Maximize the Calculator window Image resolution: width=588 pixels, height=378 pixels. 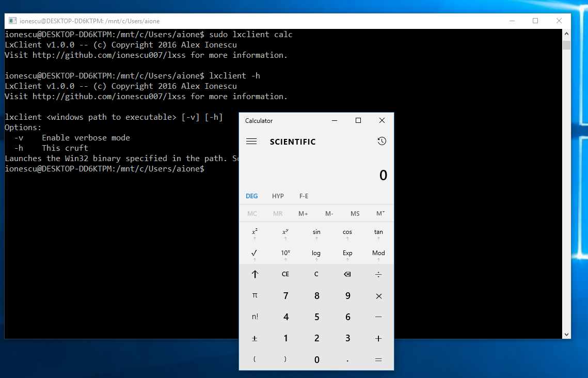point(358,120)
